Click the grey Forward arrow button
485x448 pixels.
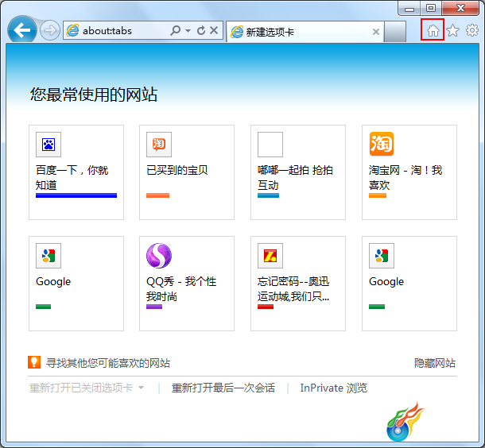50,30
